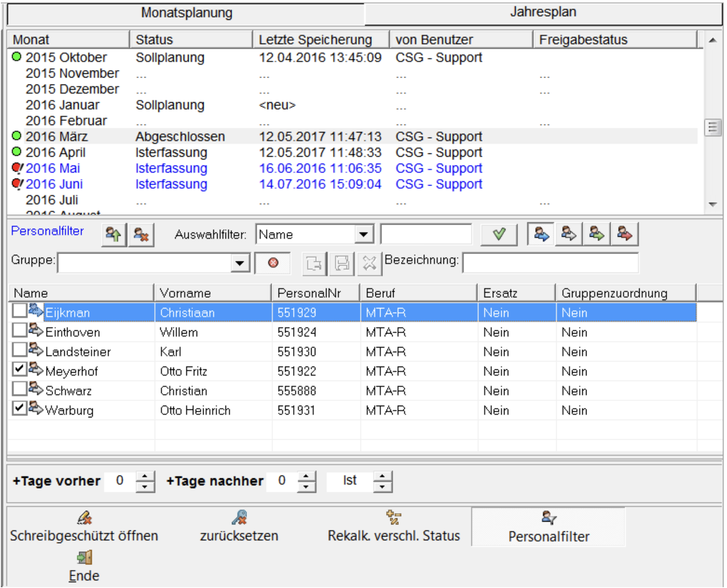Click the down arrow of Ist spinner
Screen dimensions: 727x588
click(x=382, y=487)
